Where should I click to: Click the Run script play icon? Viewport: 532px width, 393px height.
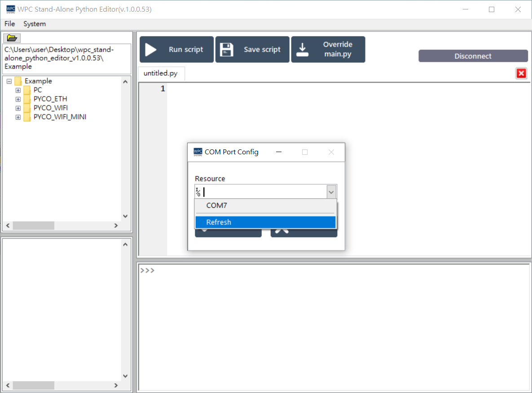click(151, 50)
